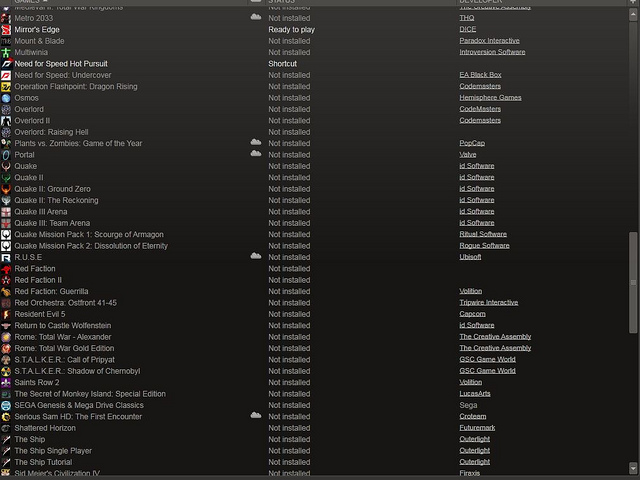This screenshot has height=480, width=640.
Task: Open the Ritual Software developer link
Action: pos(483,234)
